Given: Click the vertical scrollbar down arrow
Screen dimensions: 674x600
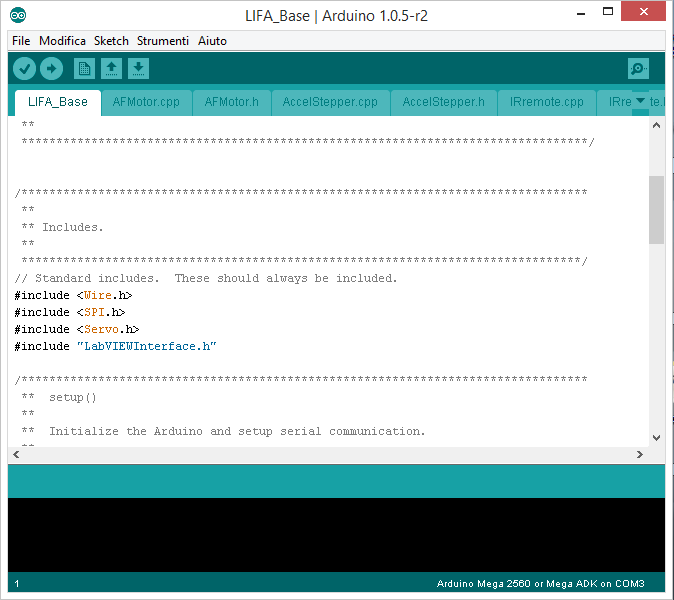Looking at the screenshot, I should point(656,438).
